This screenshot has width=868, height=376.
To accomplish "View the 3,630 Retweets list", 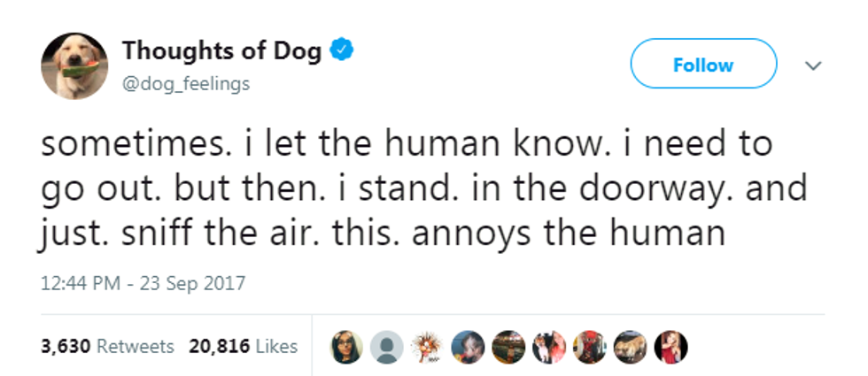I will coord(107,347).
